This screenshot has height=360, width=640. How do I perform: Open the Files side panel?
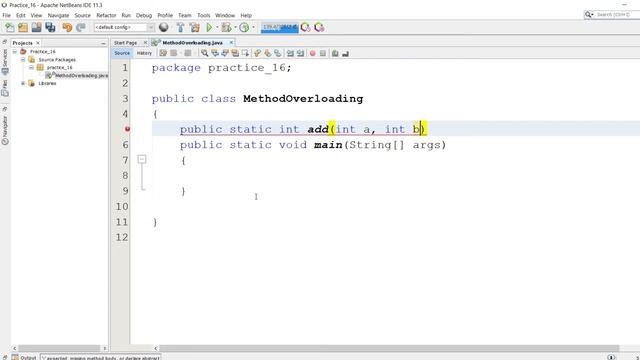point(5,88)
